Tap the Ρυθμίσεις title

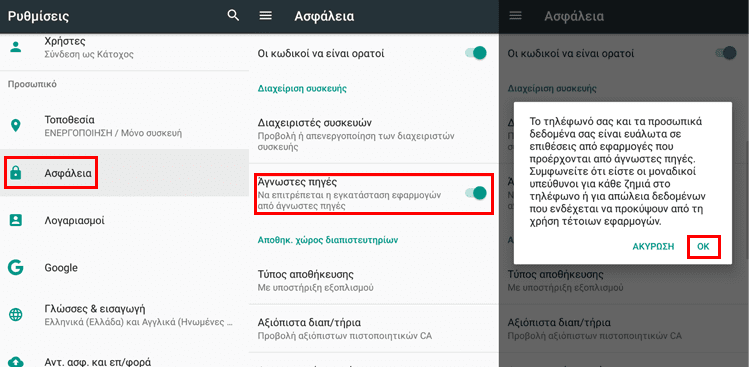[39, 16]
